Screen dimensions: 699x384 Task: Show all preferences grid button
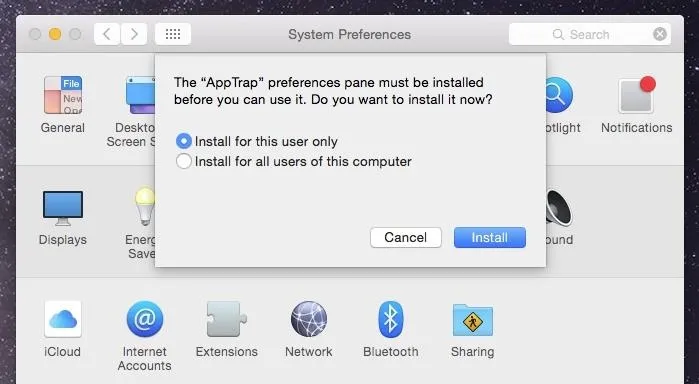click(173, 34)
